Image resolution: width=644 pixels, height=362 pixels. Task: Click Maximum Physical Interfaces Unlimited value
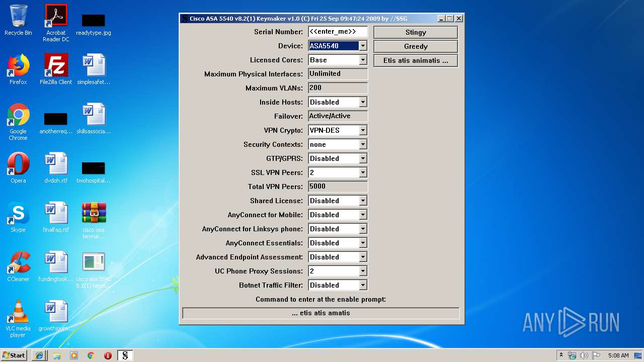(x=338, y=74)
